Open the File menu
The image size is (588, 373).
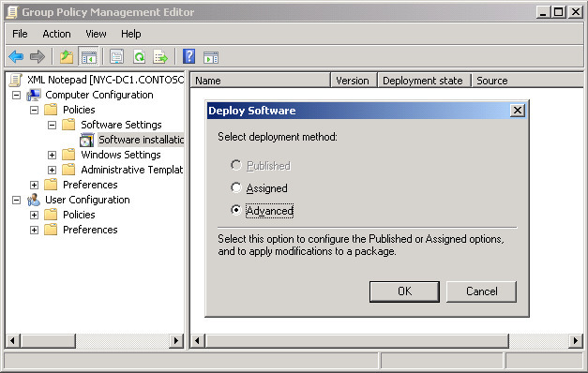20,34
